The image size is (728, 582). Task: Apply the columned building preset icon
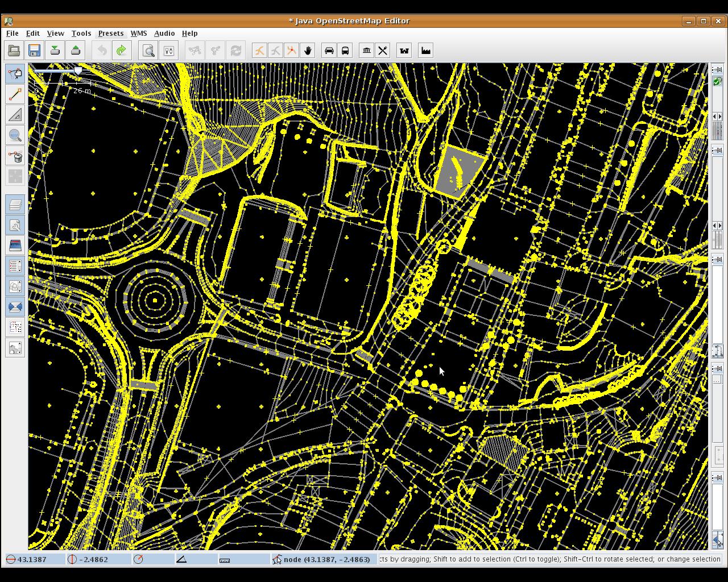click(x=367, y=51)
